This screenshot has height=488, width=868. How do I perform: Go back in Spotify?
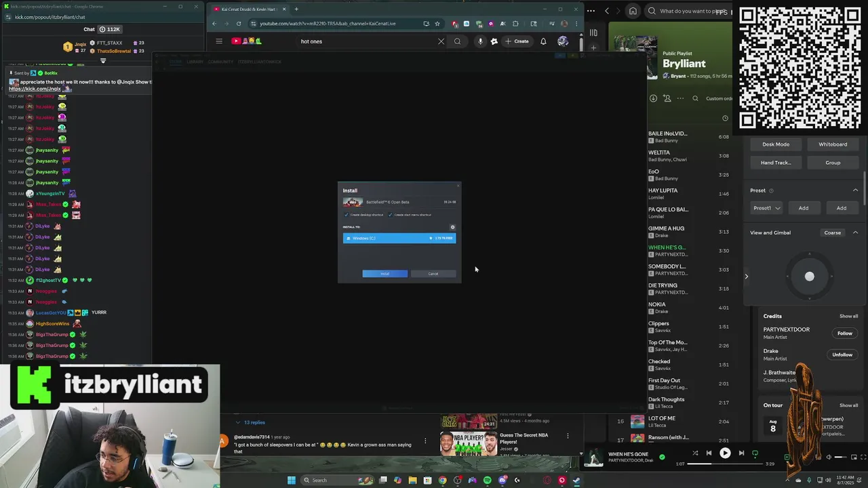pos(607,11)
